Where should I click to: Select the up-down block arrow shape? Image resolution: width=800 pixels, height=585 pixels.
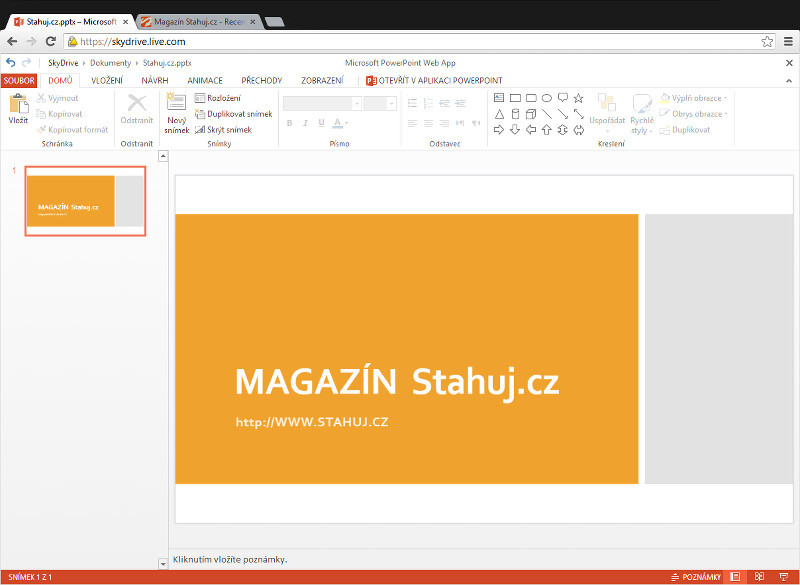pyautogui.click(x=563, y=130)
